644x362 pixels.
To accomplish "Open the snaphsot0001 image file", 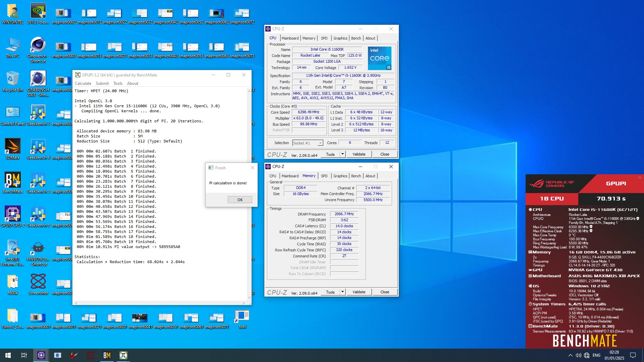I will [38, 320].
